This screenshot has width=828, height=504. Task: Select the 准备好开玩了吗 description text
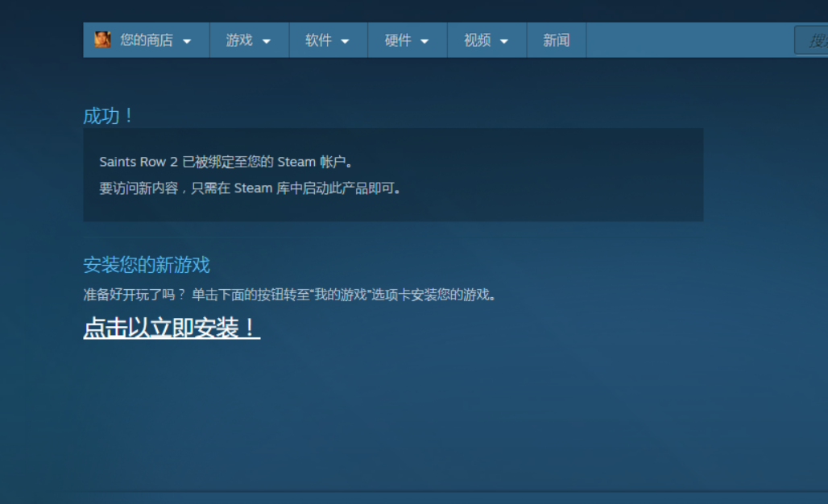[290, 295]
